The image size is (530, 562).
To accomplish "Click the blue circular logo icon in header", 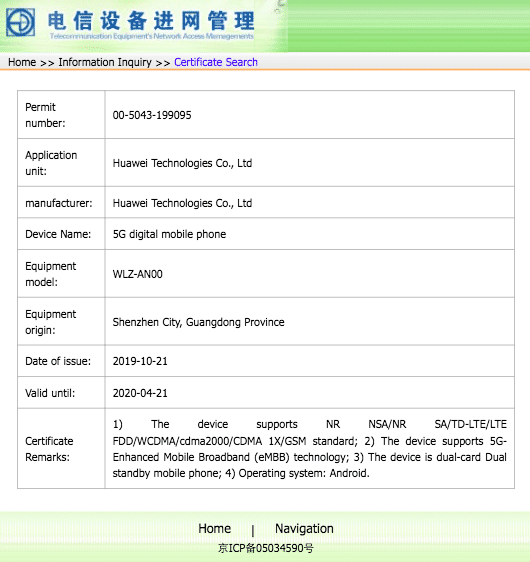I will coord(20,23).
